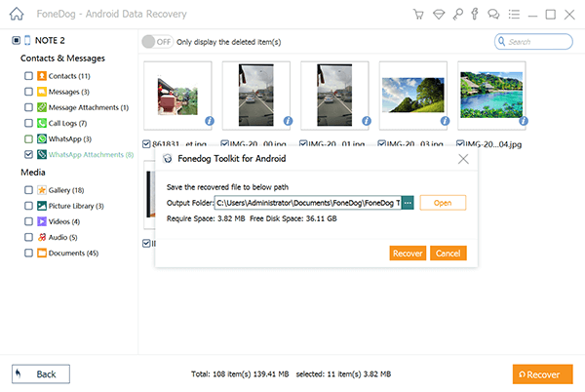
Task: Open the feedback chat icon
Action: [493, 15]
